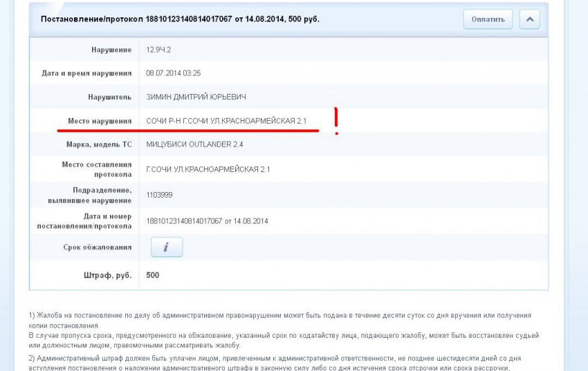Collapse the fine details panel with chevron
588x371 pixels.
529,19
